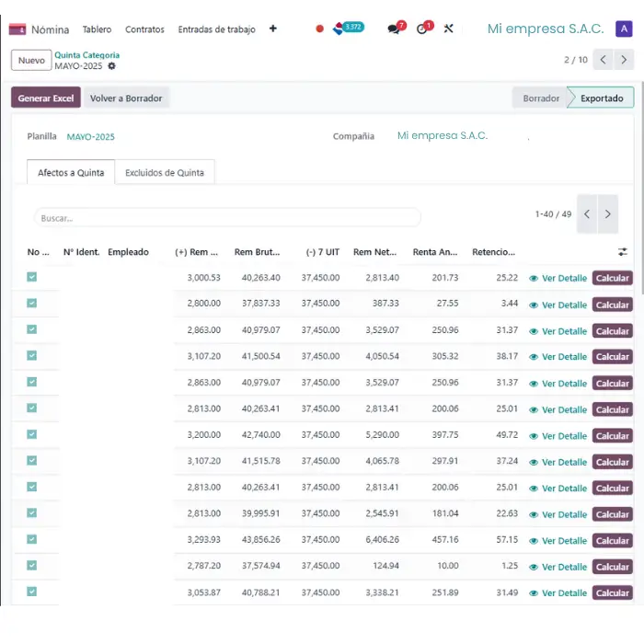Screen dimensions: 644x644
Task: Click the Borrador status stage
Action: (x=541, y=98)
